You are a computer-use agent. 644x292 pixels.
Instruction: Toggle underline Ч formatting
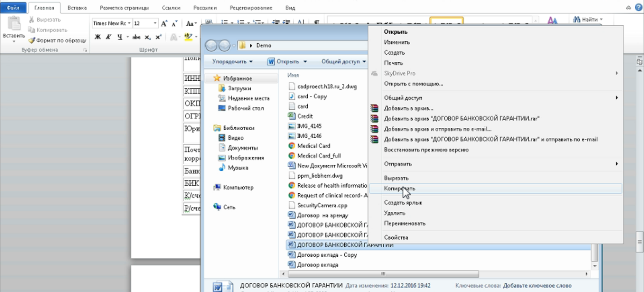120,37
